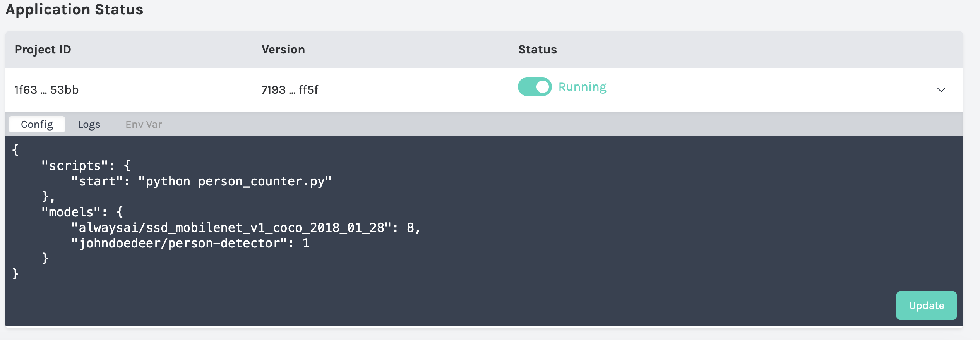This screenshot has height=340, width=980.
Task: Toggle the Running application switch off
Action: pyautogui.click(x=535, y=87)
